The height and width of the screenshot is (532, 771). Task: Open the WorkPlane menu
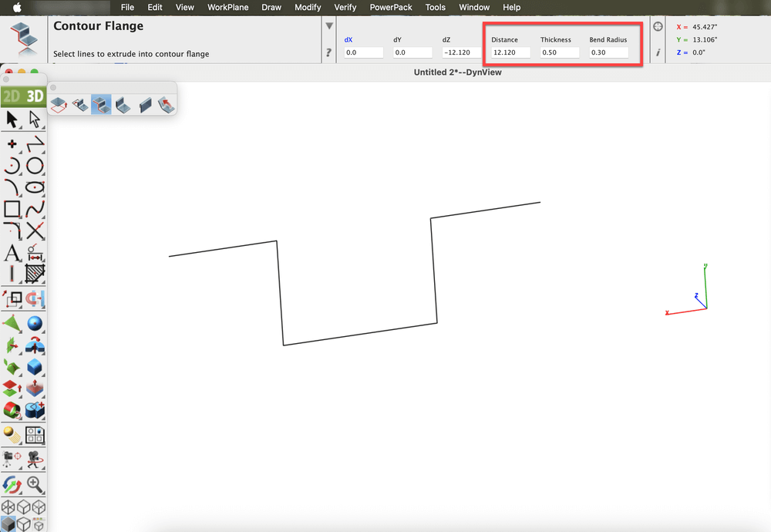coord(228,7)
